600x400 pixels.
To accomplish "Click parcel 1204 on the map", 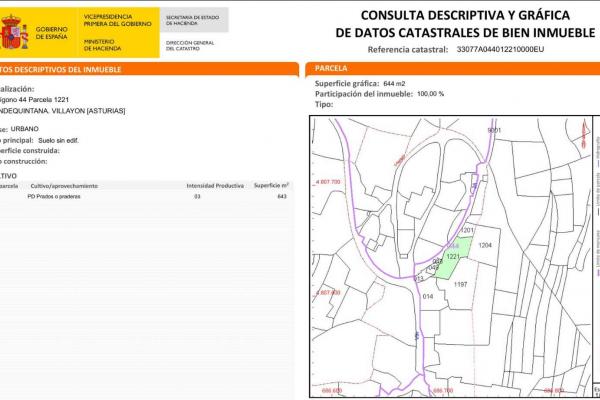I will (486, 245).
